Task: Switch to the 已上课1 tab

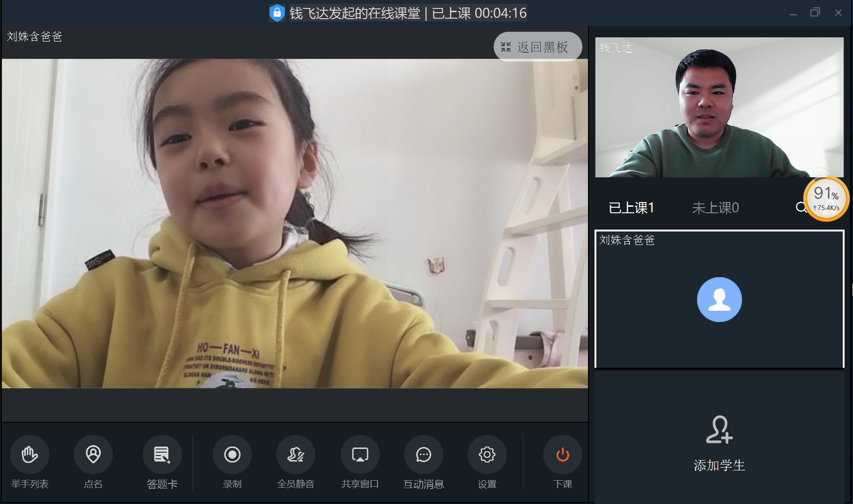Action: click(631, 208)
